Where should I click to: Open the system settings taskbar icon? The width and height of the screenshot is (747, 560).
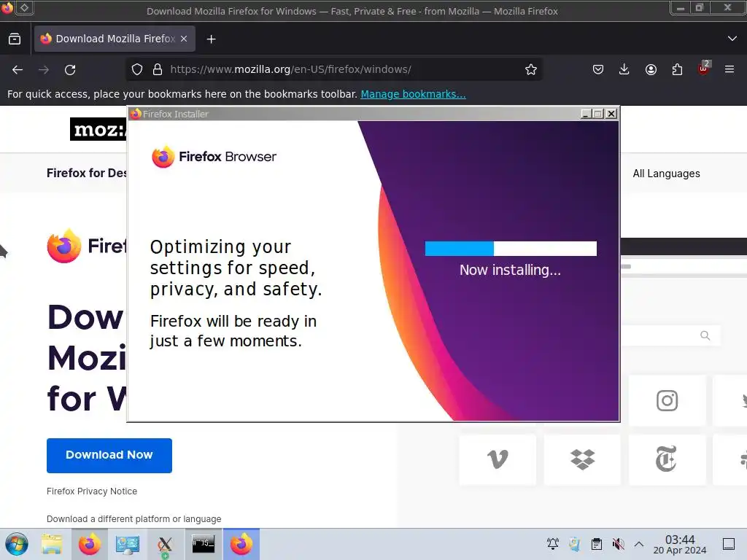point(127,544)
